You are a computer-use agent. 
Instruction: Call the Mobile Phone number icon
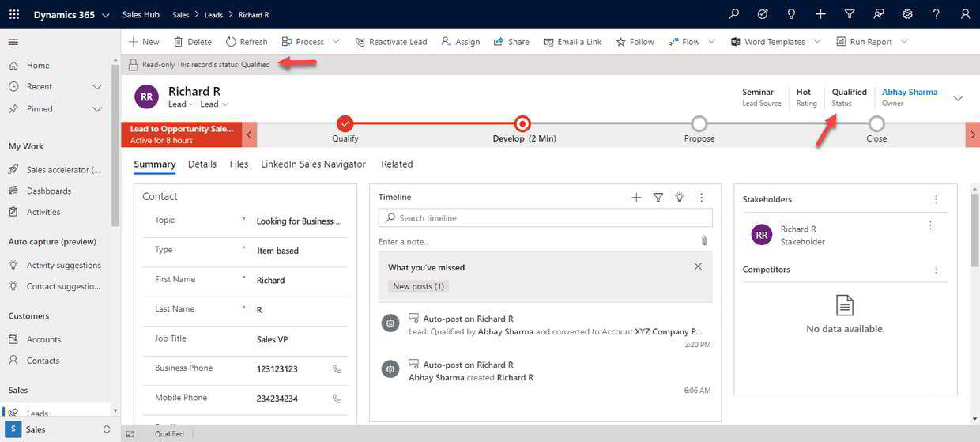point(337,399)
